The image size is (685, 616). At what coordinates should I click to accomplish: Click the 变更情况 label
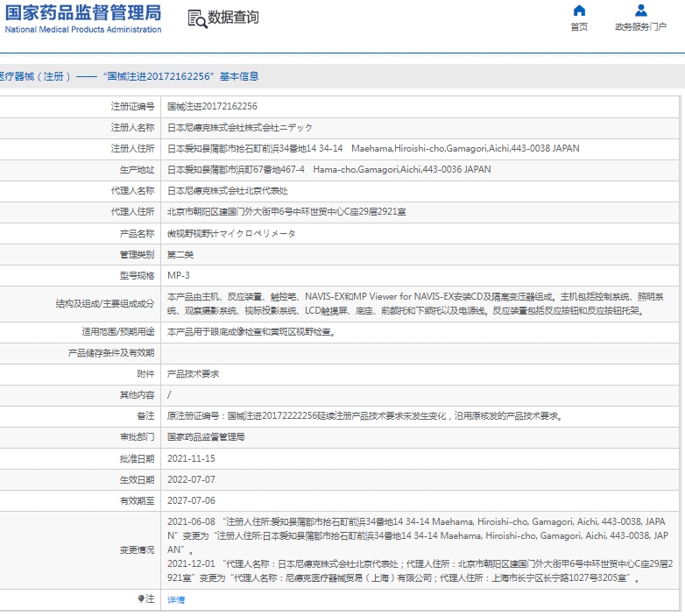click(138, 550)
